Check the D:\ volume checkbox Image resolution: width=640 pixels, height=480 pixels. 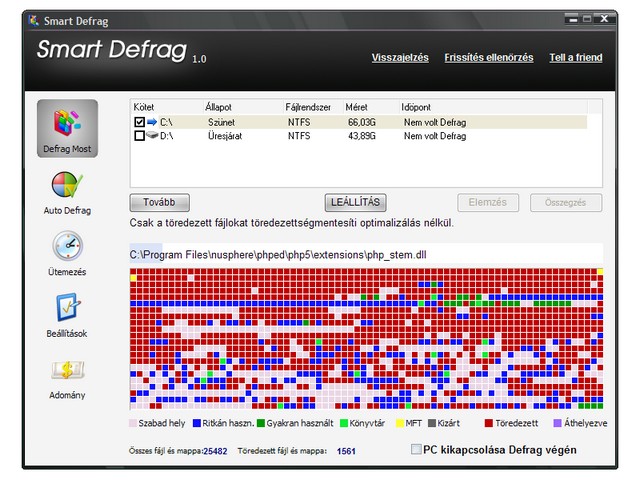click(139, 136)
